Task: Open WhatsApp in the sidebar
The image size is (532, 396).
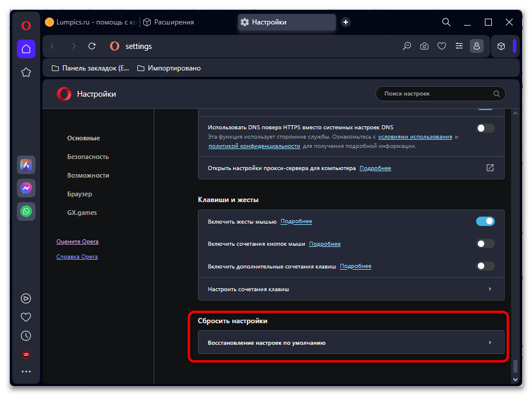Action: (26, 211)
